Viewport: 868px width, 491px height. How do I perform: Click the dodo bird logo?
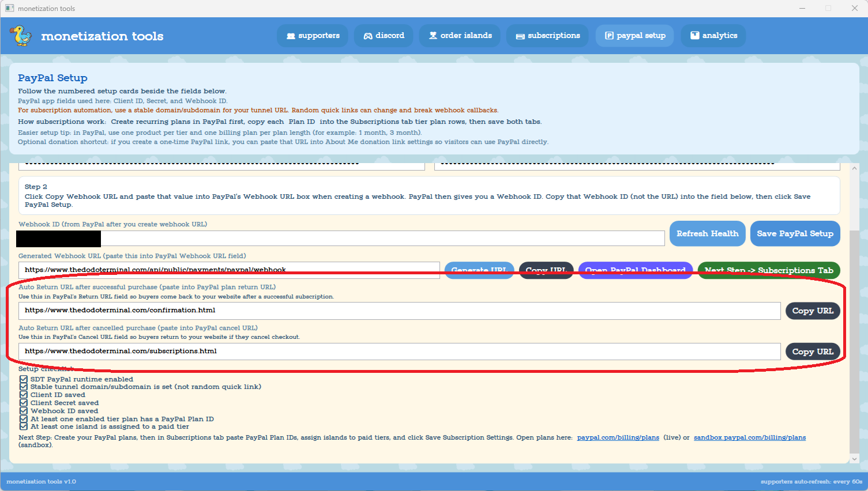click(21, 36)
